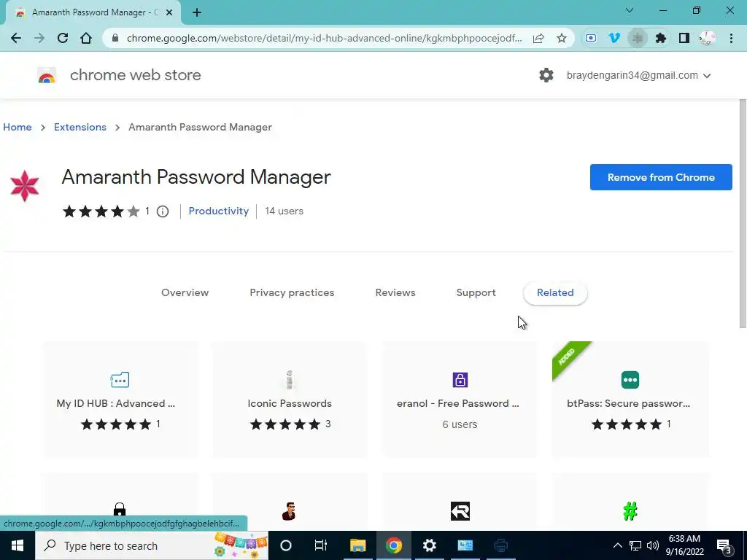Click the browser forward arrow
The width and height of the screenshot is (747, 560).
[39, 38]
